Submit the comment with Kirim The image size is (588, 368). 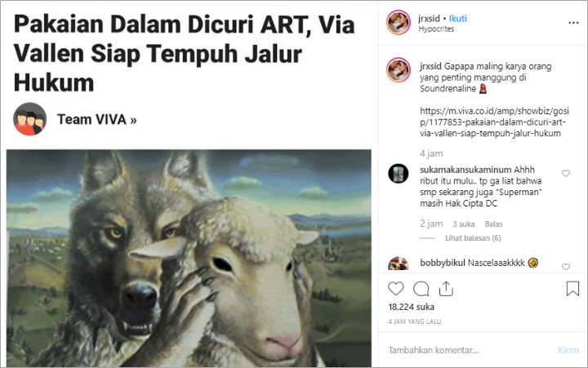[568, 350]
